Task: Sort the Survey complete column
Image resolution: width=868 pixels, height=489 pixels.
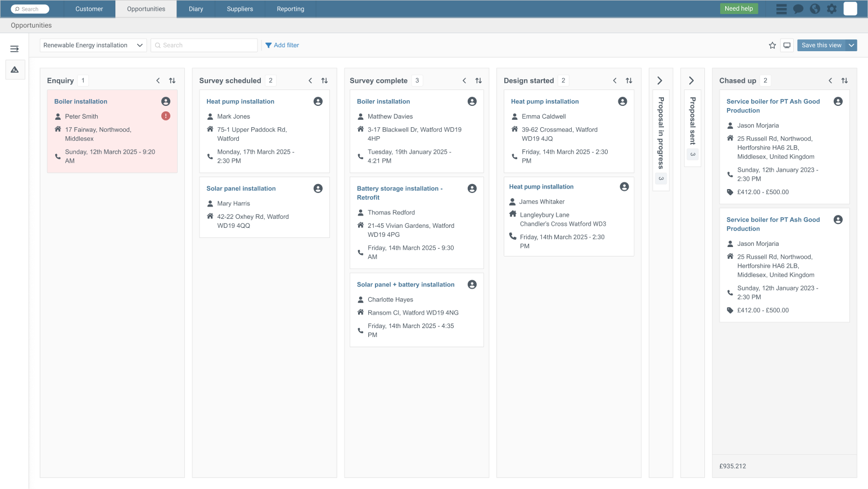Action: [478, 80]
